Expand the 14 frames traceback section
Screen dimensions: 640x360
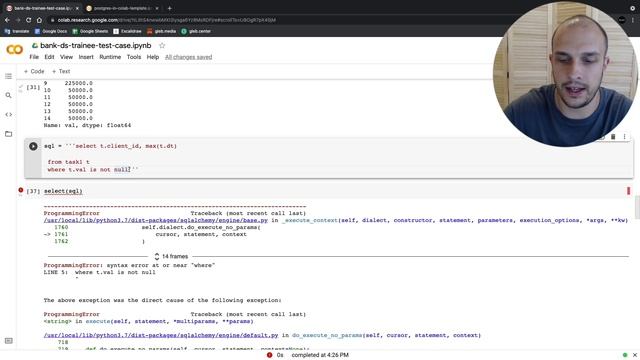coord(171,256)
